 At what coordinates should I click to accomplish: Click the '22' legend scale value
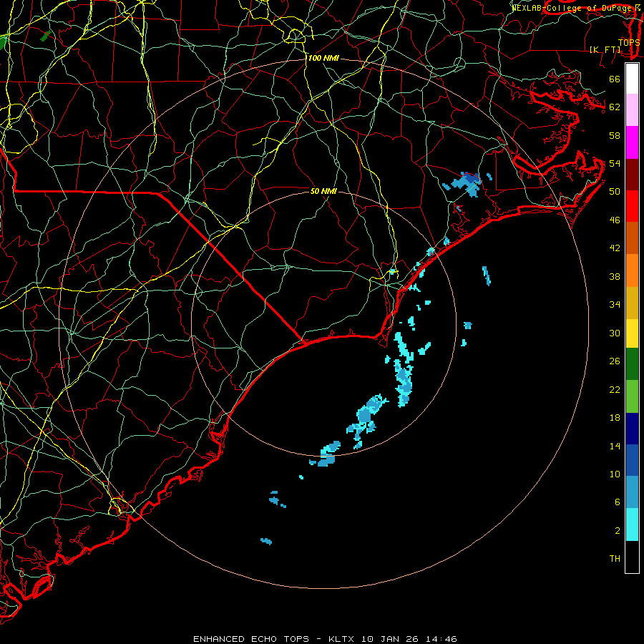pos(615,389)
